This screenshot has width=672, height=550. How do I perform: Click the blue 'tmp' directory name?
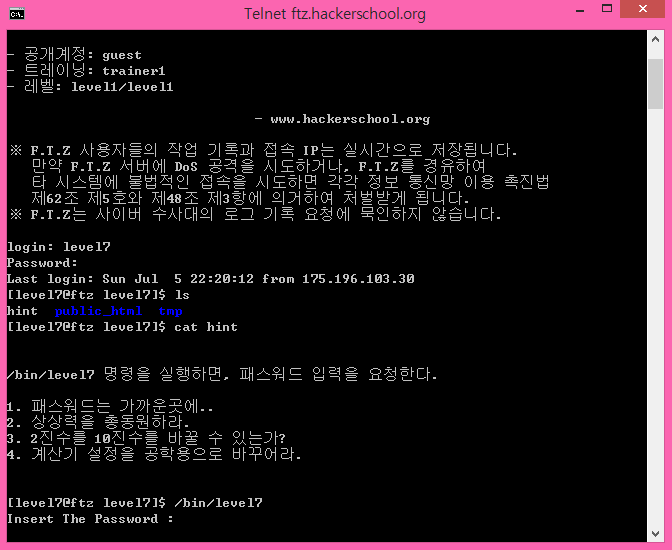pyautogui.click(x=171, y=312)
